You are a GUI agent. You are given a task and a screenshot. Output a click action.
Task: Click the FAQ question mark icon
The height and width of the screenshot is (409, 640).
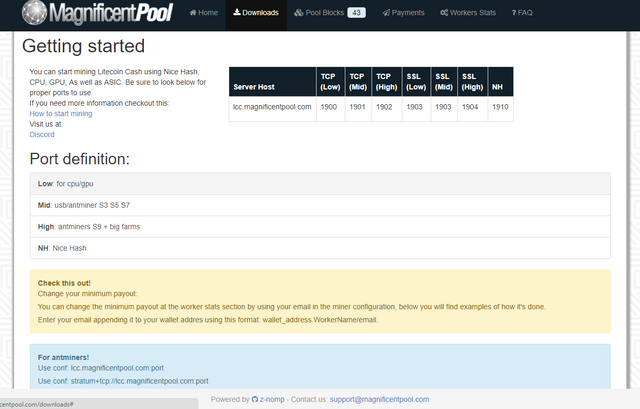click(x=514, y=13)
